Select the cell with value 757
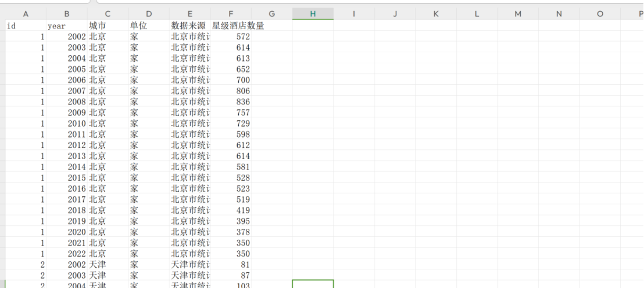644x288 pixels. (x=231, y=113)
